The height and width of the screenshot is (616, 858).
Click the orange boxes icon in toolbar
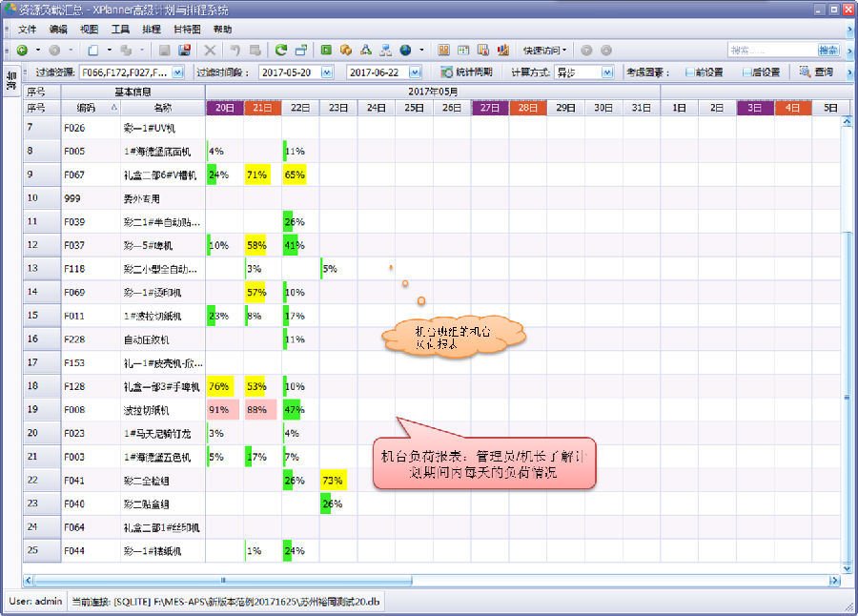click(346, 50)
